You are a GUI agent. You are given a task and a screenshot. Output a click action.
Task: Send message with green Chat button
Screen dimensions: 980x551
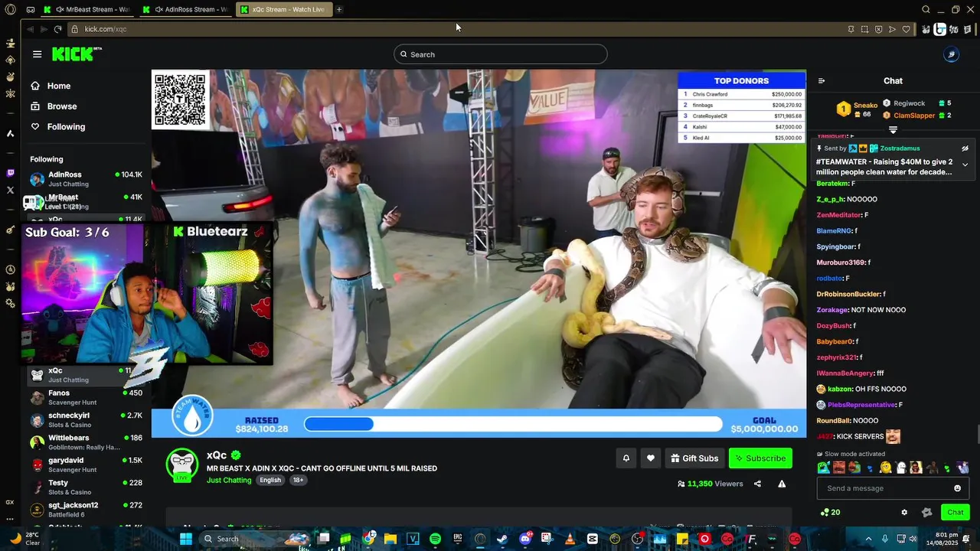click(x=955, y=512)
